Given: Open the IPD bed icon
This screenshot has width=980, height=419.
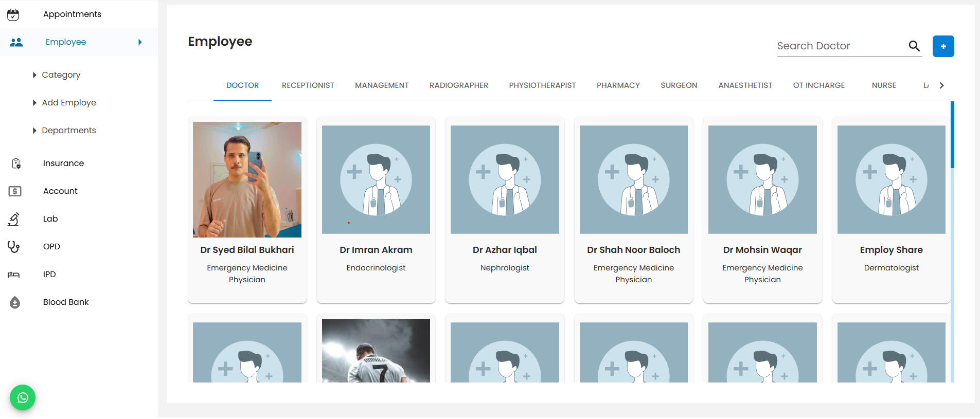Looking at the screenshot, I should tap(14, 275).
